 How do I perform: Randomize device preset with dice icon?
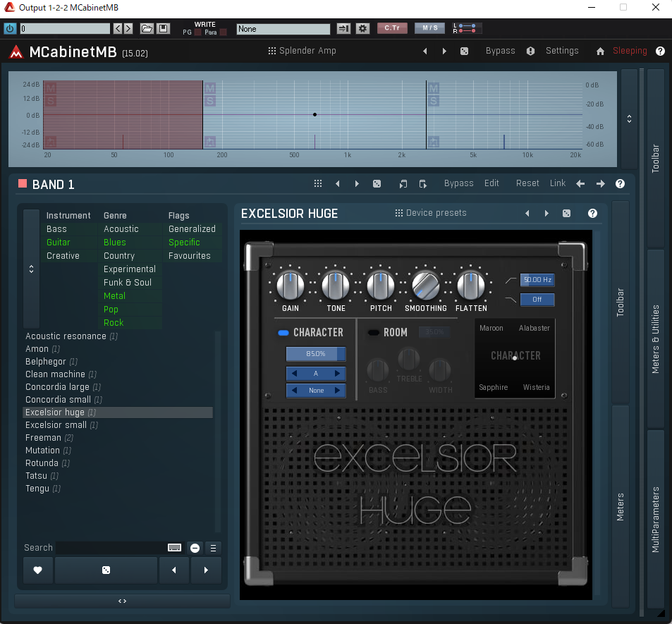[x=566, y=214]
